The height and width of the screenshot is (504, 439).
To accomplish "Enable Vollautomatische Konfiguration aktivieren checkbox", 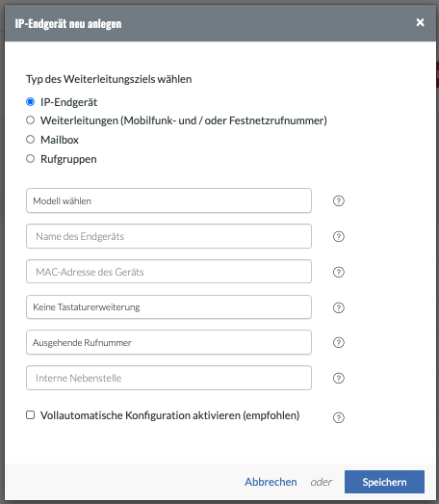I will click(30, 415).
